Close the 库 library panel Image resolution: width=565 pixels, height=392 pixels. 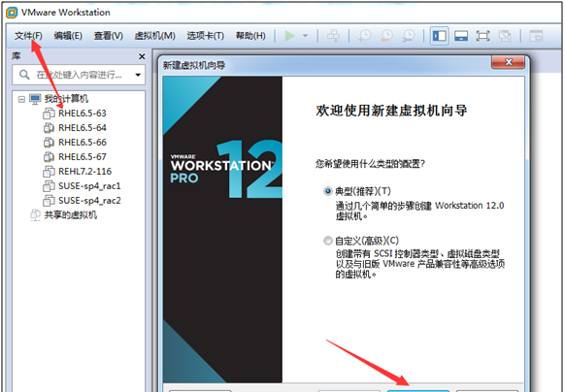[x=142, y=56]
